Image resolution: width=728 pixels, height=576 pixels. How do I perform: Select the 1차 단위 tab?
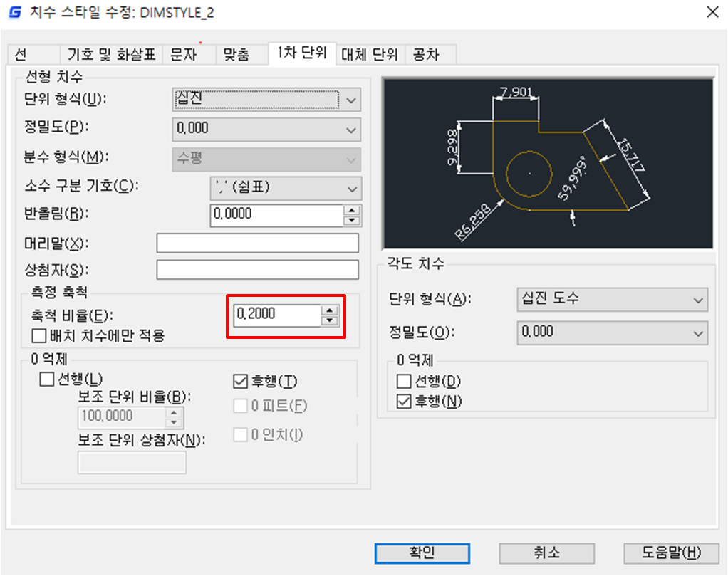pos(302,53)
